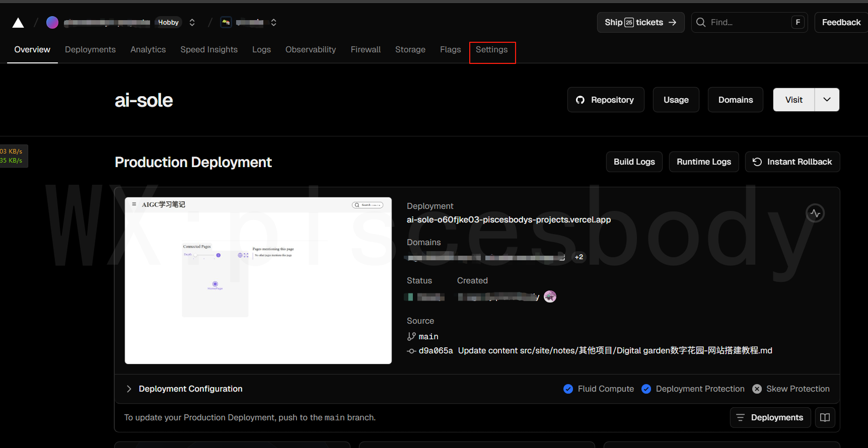Click the team avatar circle icon
Image resolution: width=868 pixels, height=448 pixels.
click(x=52, y=23)
